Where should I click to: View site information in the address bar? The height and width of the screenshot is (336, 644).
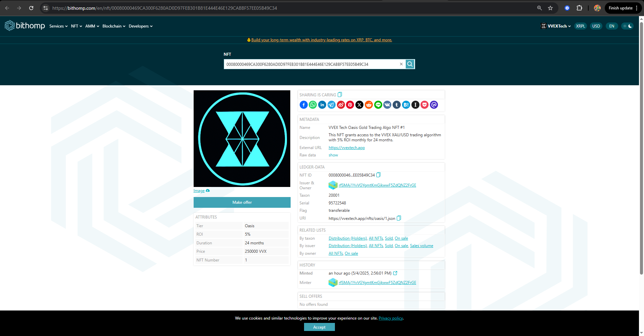tap(46, 8)
